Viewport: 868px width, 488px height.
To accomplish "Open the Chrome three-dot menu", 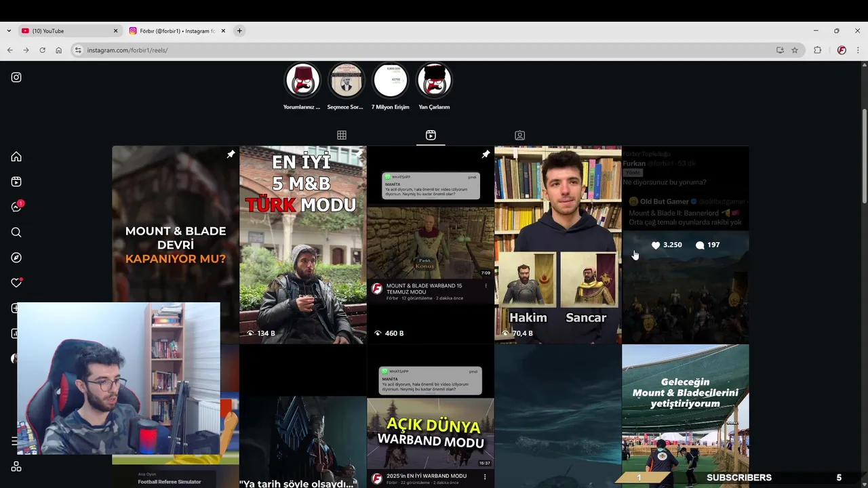I will click(858, 50).
